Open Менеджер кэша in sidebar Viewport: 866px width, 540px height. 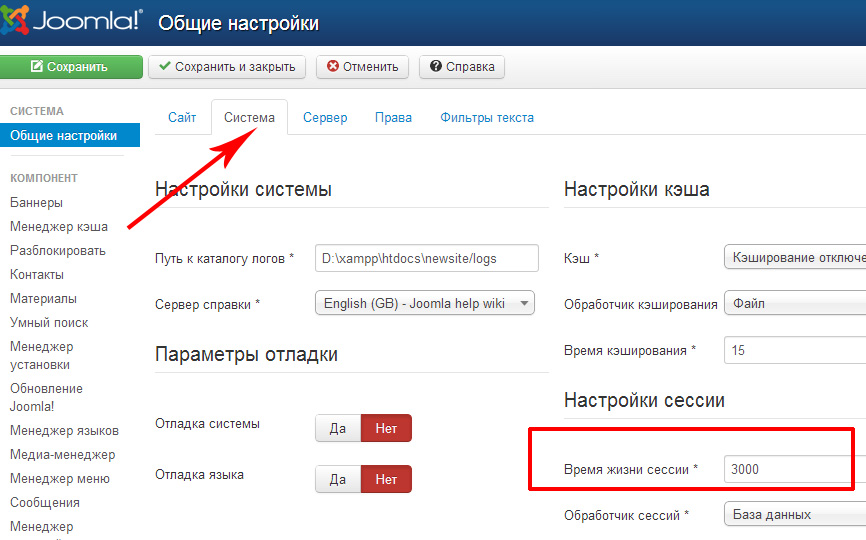click(59, 226)
